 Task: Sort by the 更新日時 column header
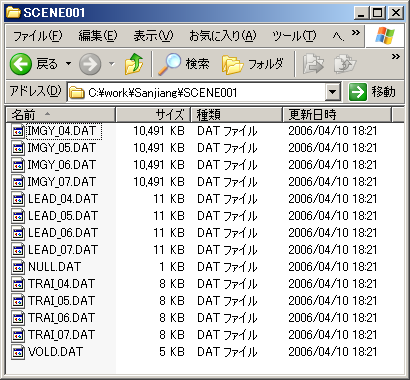(x=337, y=115)
